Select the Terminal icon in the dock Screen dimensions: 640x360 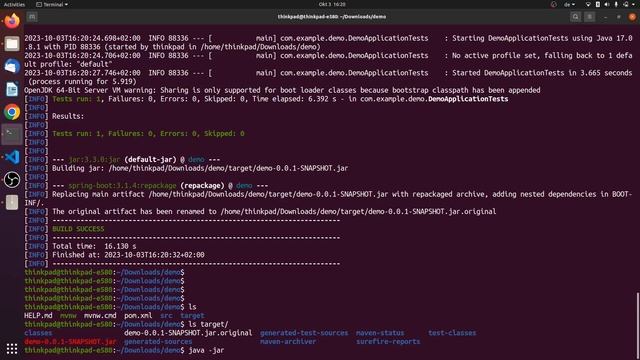(x=12, y=134)
